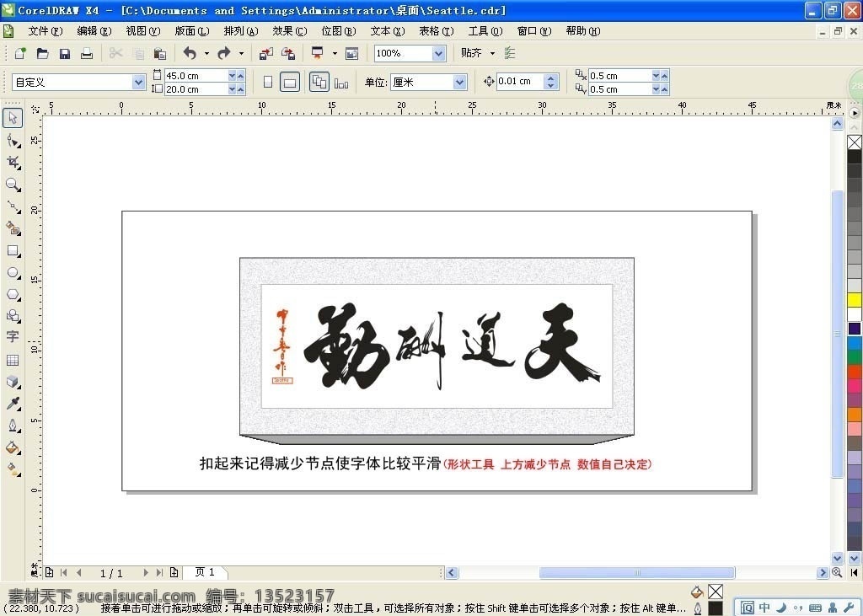Open the Basic Shapes tool
863x616 pixels.
[x=13, y=316]
